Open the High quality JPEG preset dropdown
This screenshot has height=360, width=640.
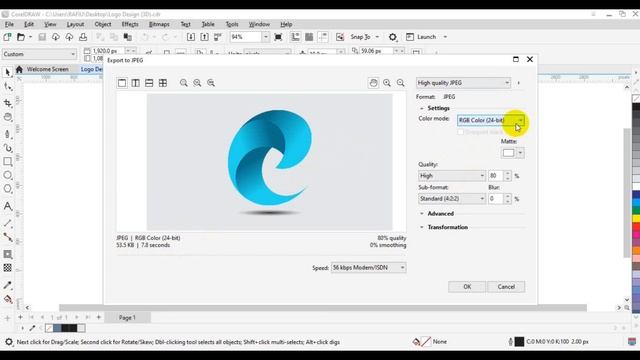coord(463,83)
